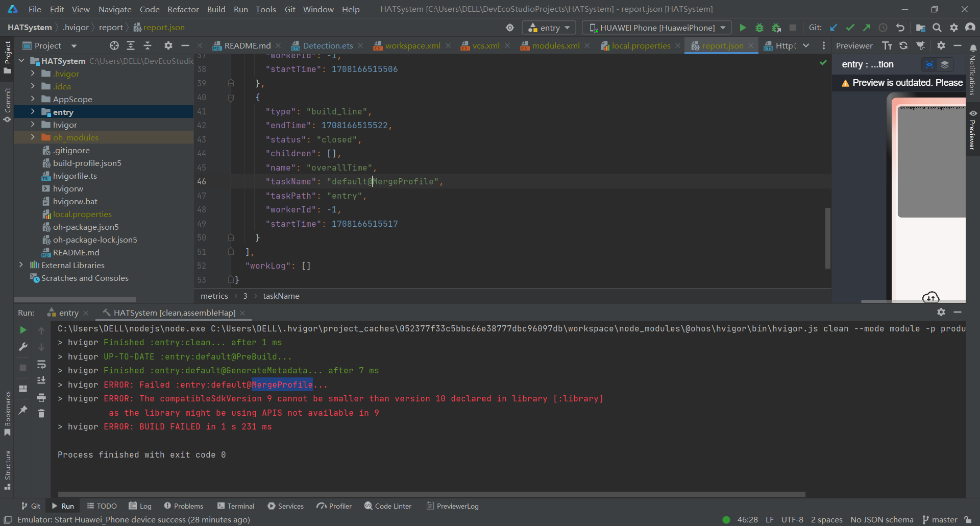Click Run console horizontal scrollbar
Screen dimensions: 980x526
[431, 494]
